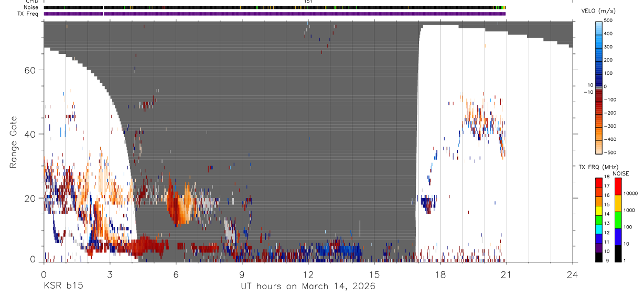This screenshot has height=297, width=644.
Task: Click the "Range Gate" y-axis title
Action: (x=14, y=142)
